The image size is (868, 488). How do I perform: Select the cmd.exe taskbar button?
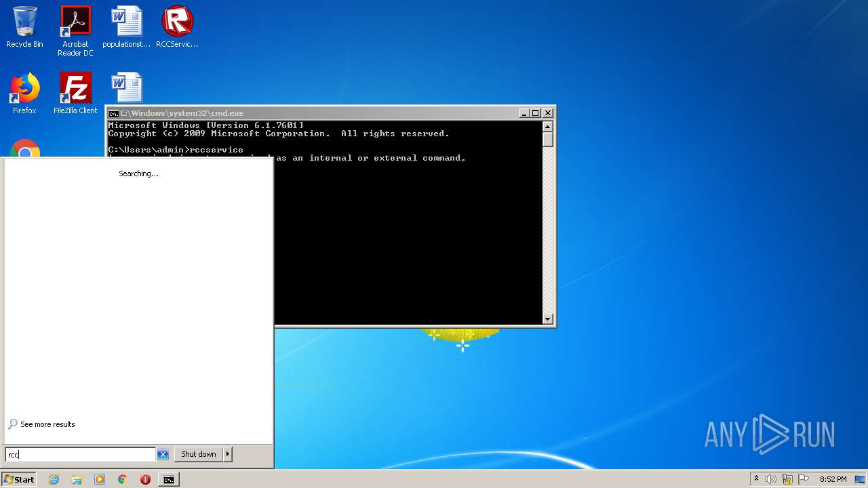pyautogui.click(x=168, y=479)
